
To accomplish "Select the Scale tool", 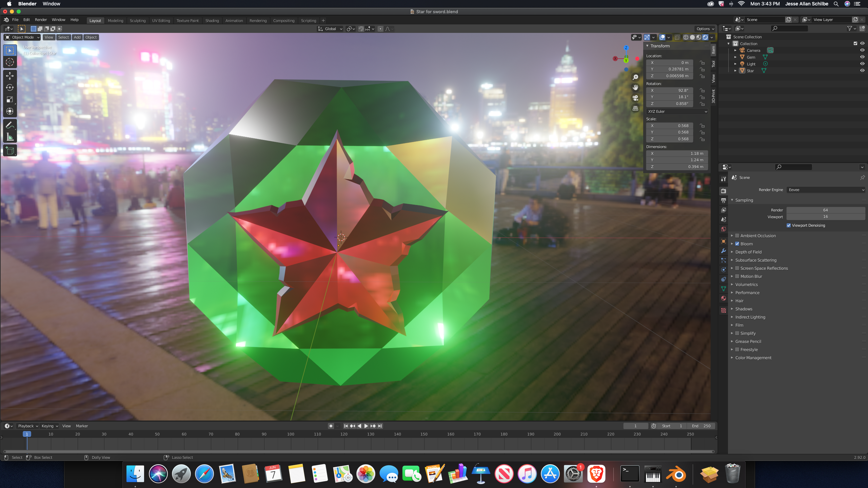I will 10,99.
